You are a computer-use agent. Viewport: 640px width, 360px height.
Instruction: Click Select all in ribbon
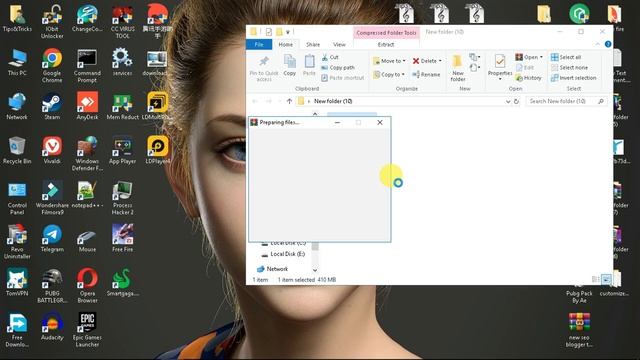(566, 57)
